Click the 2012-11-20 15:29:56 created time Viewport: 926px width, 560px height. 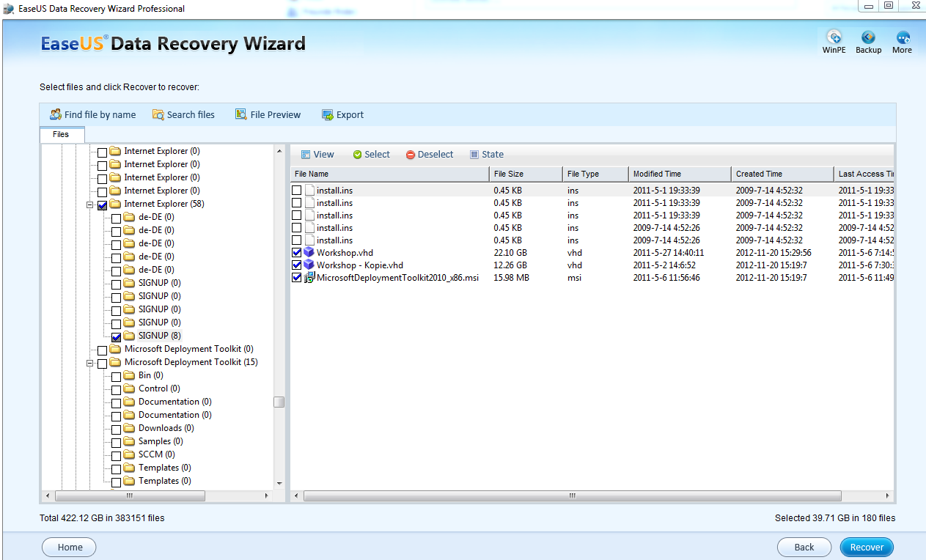pos(773,253)
